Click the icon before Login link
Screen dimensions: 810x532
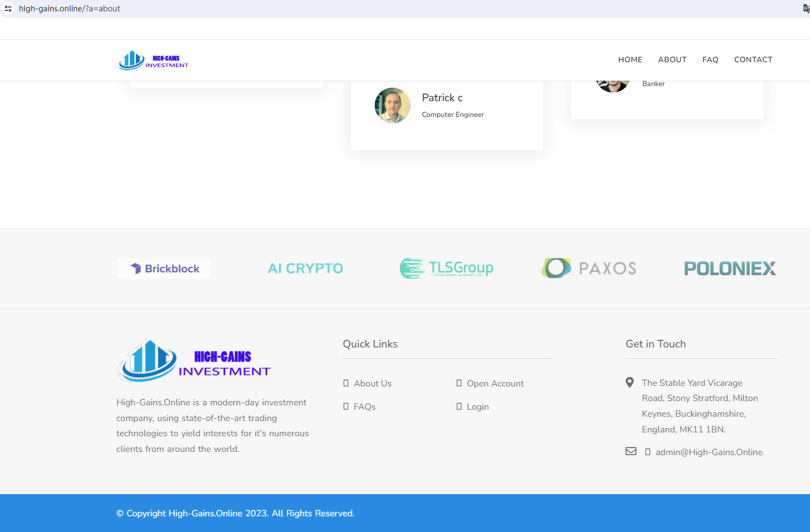pos(459,406)
